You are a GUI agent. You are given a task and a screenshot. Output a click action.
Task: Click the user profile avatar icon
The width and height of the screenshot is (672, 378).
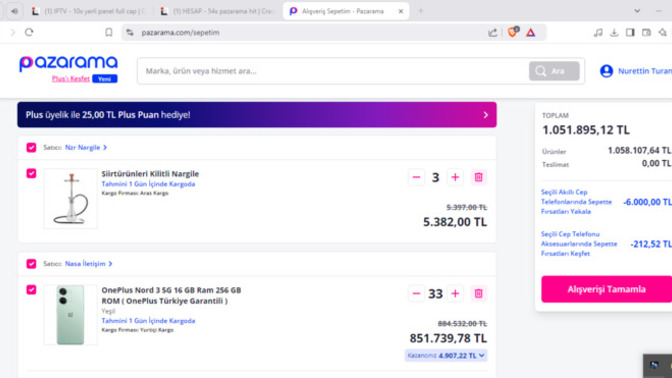pos(606,71)
